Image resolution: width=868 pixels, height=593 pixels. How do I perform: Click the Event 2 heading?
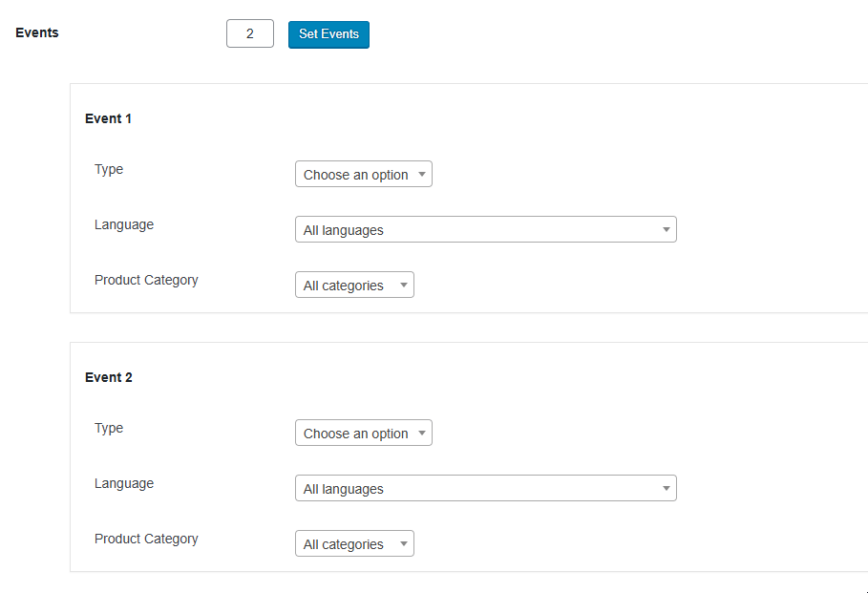pos(108,377)
